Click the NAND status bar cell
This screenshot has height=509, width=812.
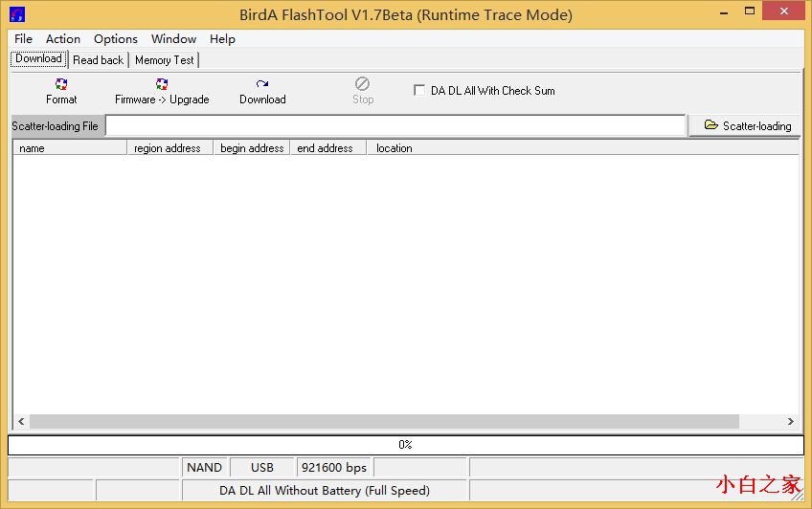pyautogui.click(x=205, y=468)
